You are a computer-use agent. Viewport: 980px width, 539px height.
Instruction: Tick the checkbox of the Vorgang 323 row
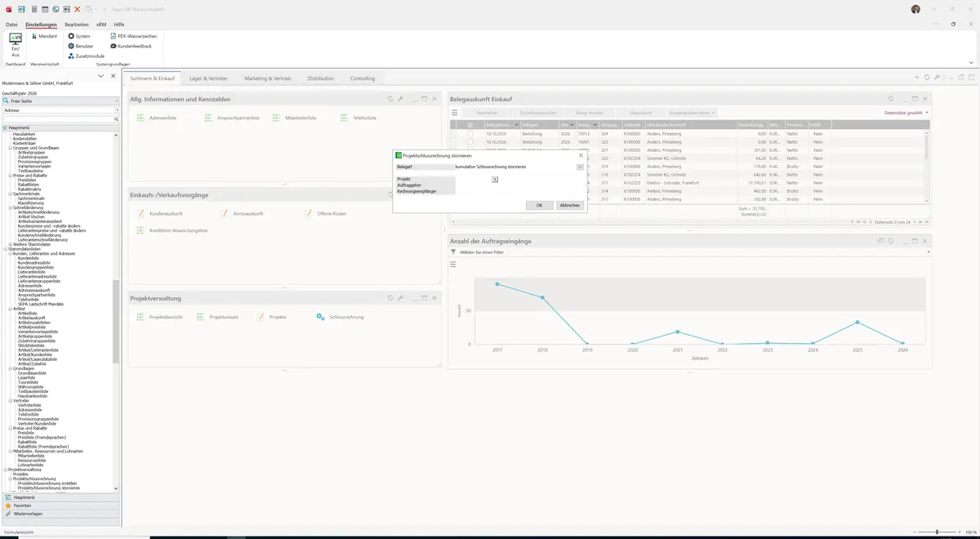(x=470, y=142)
